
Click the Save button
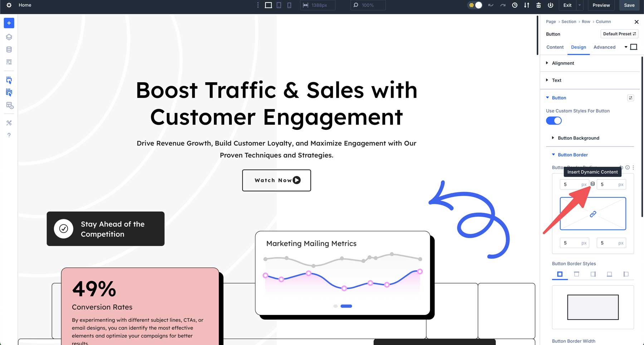tap(629, 5)
